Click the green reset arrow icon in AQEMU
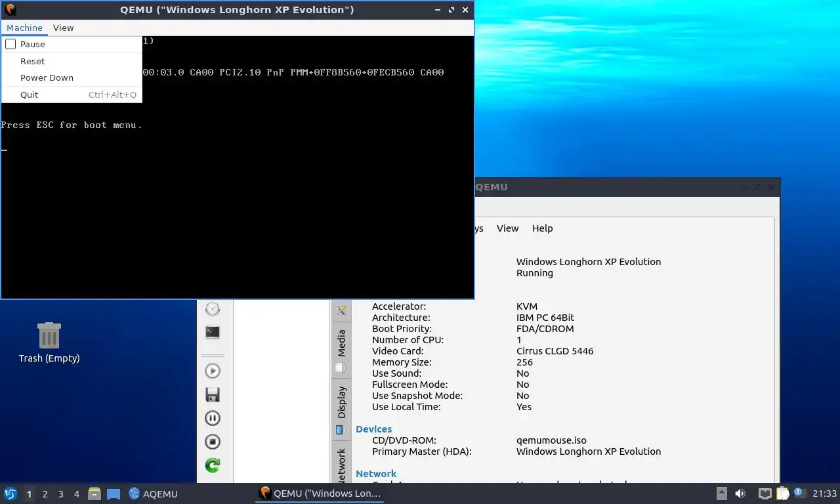The image size is (840, 504). coord(213,465)
